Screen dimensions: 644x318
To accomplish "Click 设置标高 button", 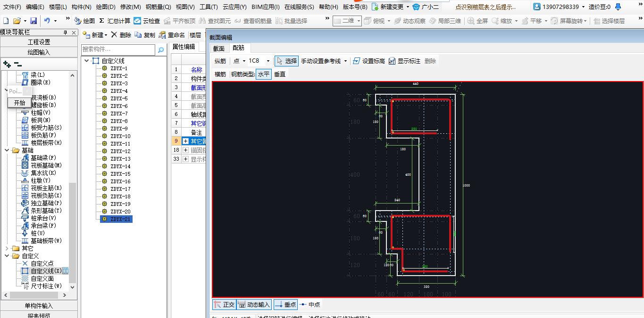I will (369, 61).
